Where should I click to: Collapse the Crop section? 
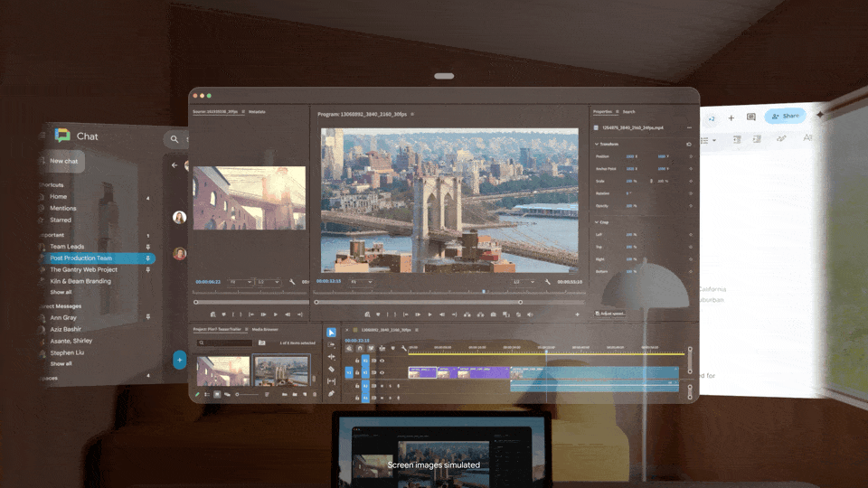point(597,222)
